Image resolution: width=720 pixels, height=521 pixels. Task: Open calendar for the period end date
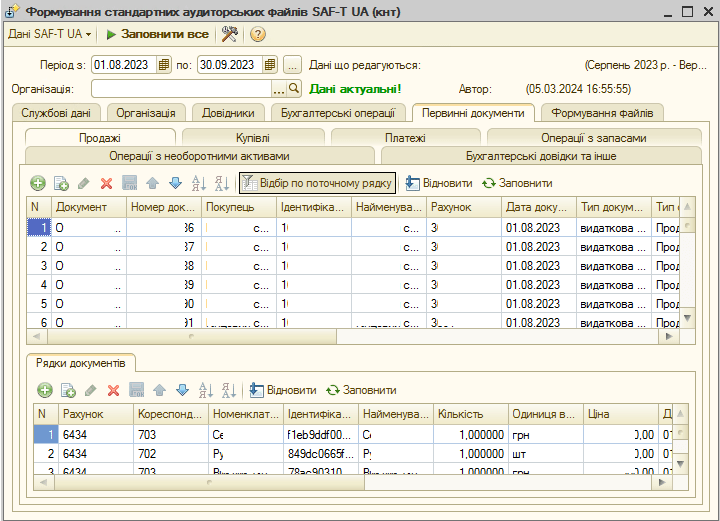[x=270, y=65]
